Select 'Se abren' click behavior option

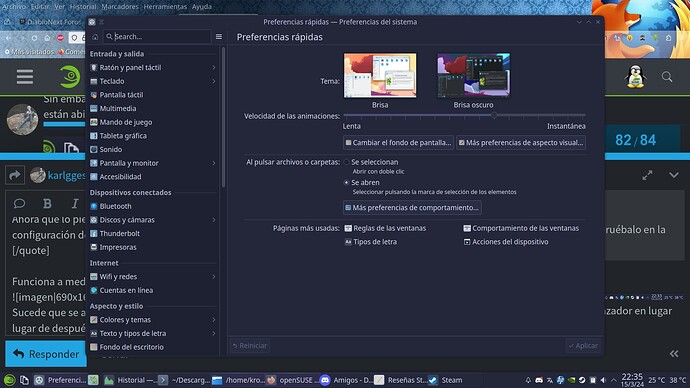click(361, 182)
